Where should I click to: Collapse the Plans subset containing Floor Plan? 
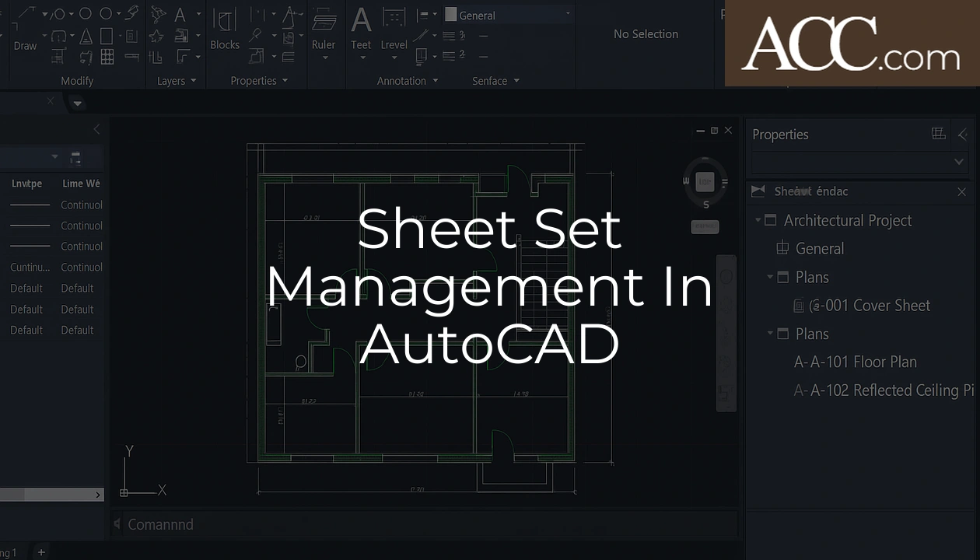770,334
